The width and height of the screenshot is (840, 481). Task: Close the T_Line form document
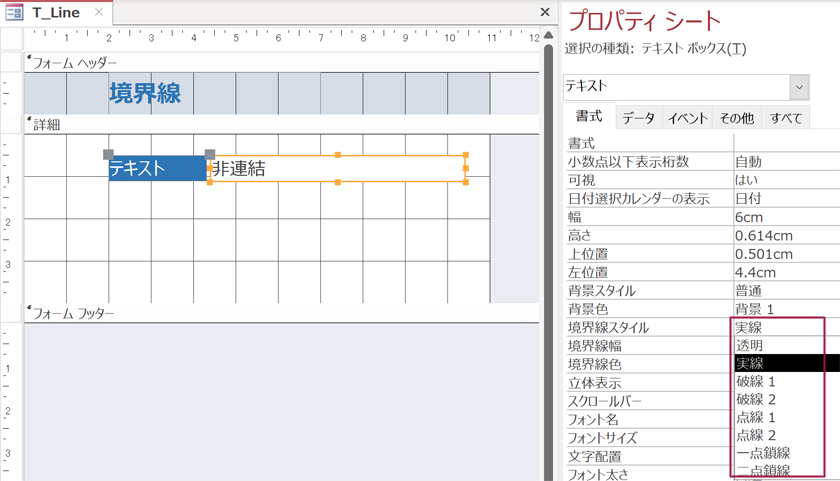(545, 13)
